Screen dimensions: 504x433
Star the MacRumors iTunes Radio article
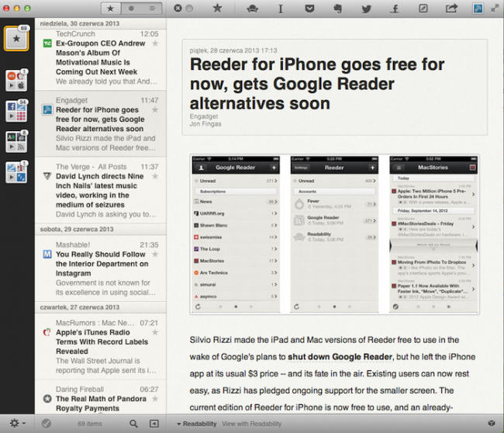155,332
